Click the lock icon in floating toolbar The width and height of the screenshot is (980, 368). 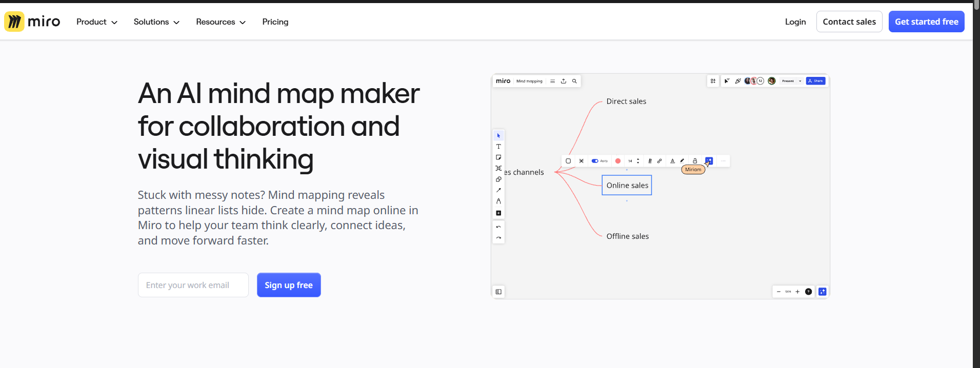695,161
